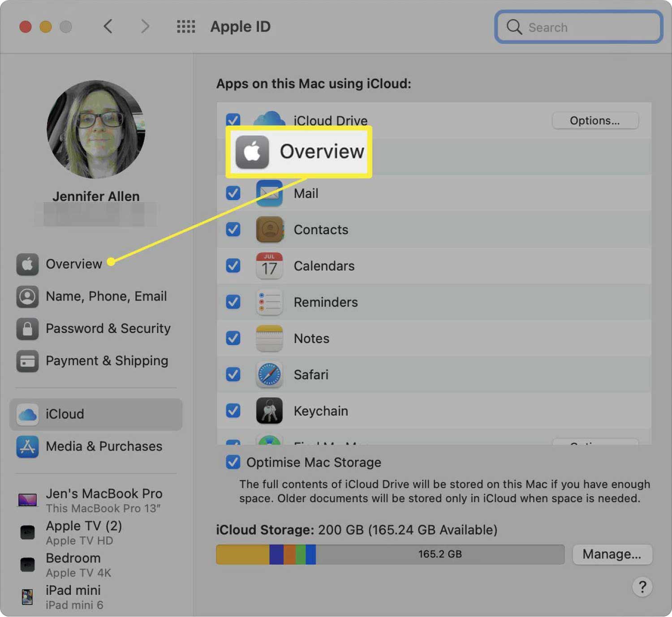Uncheck the Notes checkbox
Image resolution: width=672 pixels, height=617 pixels.
point(233,338)
